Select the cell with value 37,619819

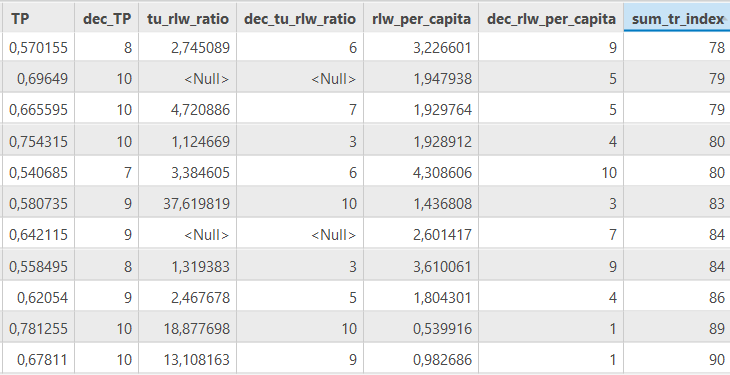click(188, 204)
